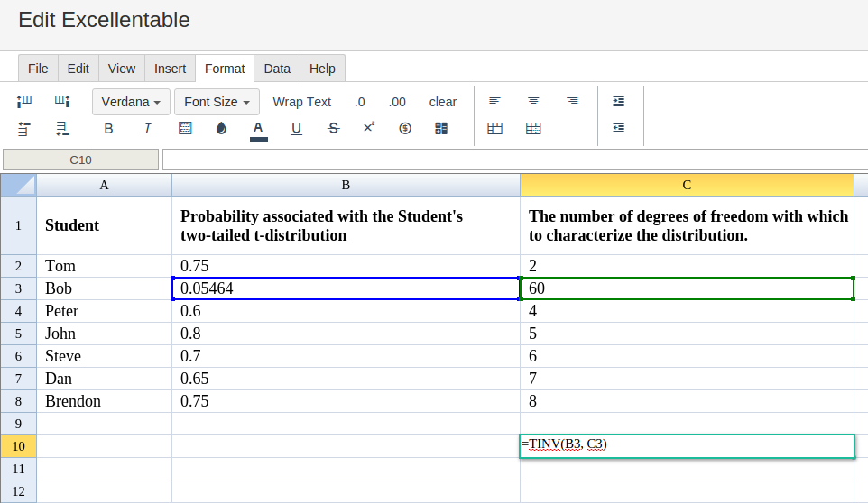Align text to the left
This screenshot has height=503, width=868.
pos(494,102)
